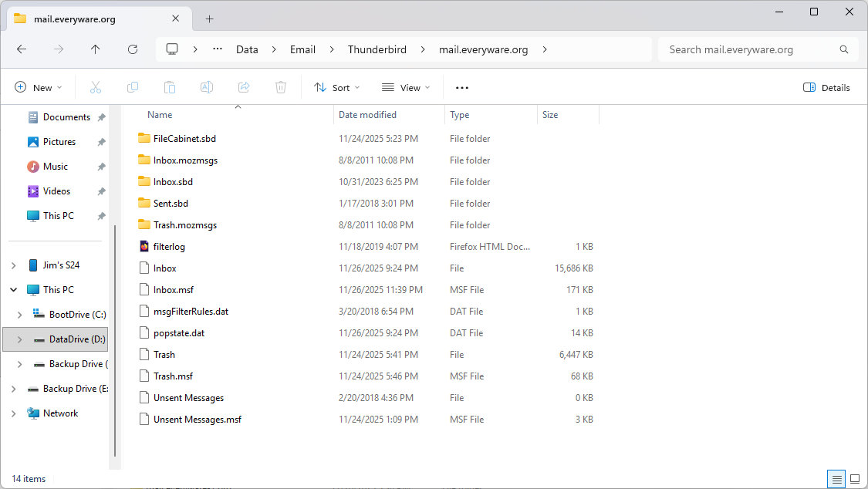Click the Cut scissors icon
Image resolution: width=868 pixels, height=489 pixels.
pyautogui.click(x=96, y=88)
